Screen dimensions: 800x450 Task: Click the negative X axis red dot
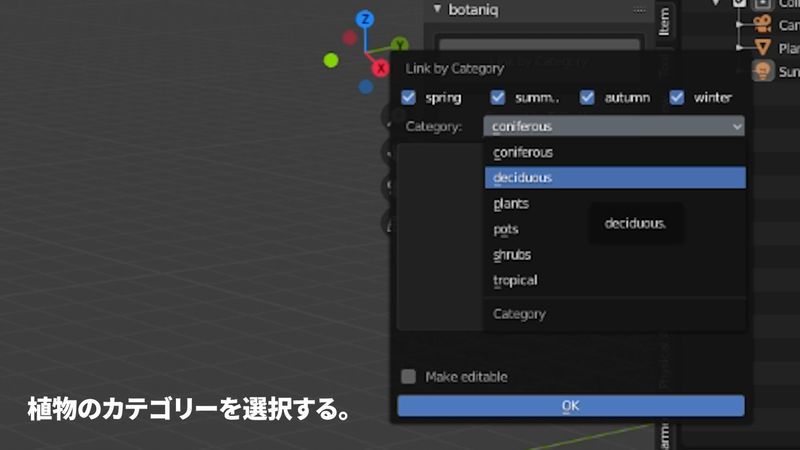[349, 37]
